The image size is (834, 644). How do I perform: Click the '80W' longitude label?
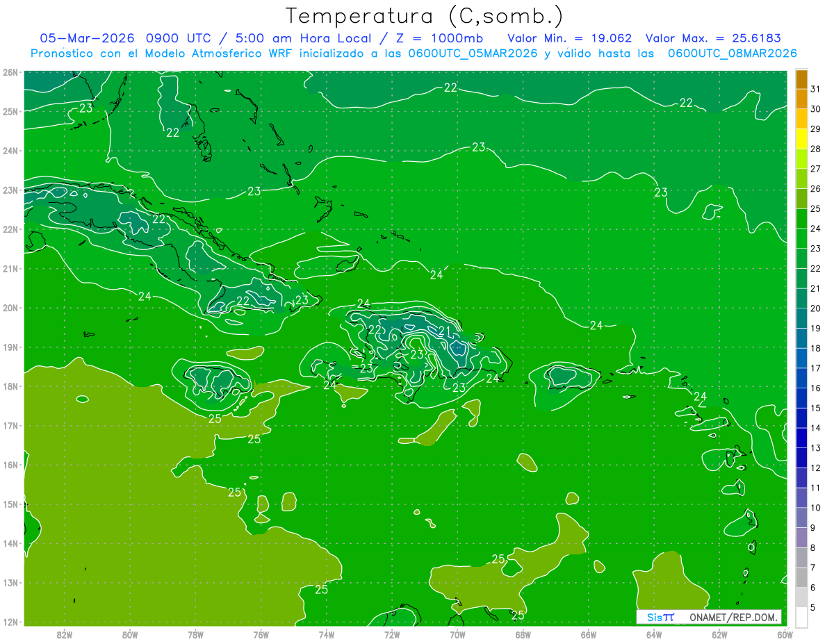click(x=130, y=634)
